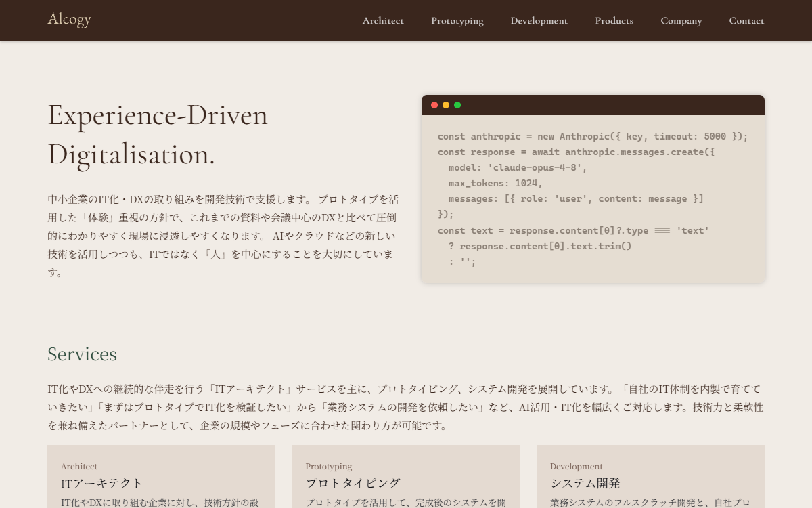Select Products in the top menu
The image size is (812, 508).
[x=614, y=20]
